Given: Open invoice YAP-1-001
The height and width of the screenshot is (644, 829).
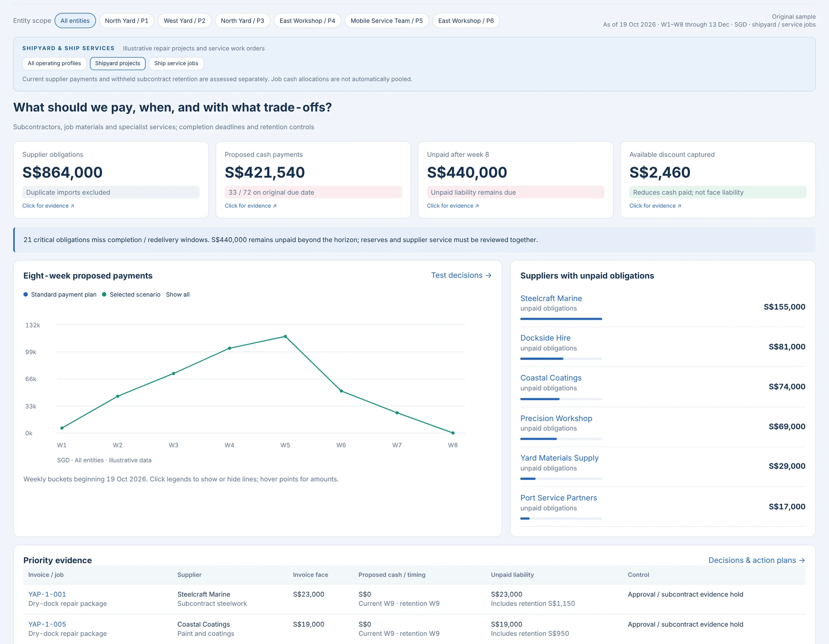Looking at the screenshot, I should (47, 594).
